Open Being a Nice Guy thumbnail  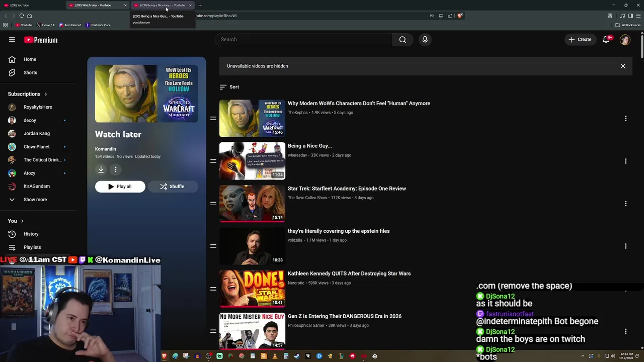pyautogui.click(x=252, y=161)
